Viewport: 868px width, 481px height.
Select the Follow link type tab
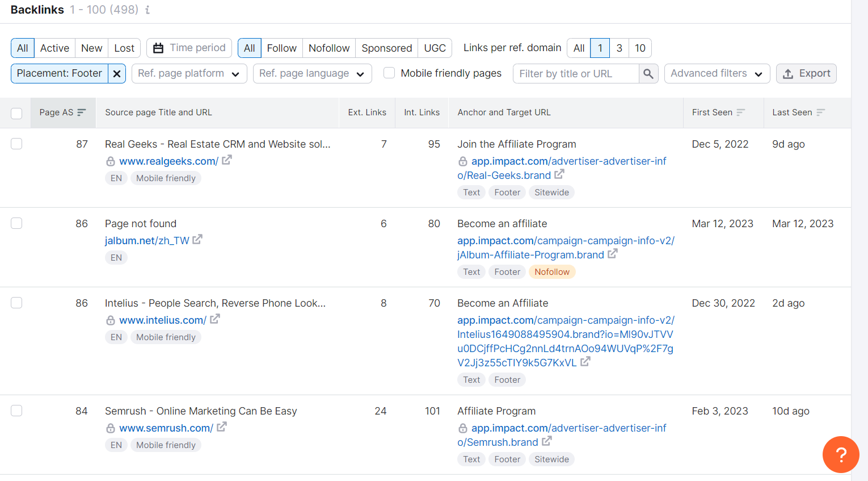click(282, 48)
